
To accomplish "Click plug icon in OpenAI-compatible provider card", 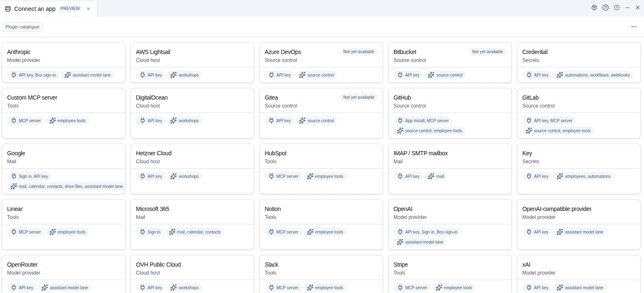I will click(529, 232).
